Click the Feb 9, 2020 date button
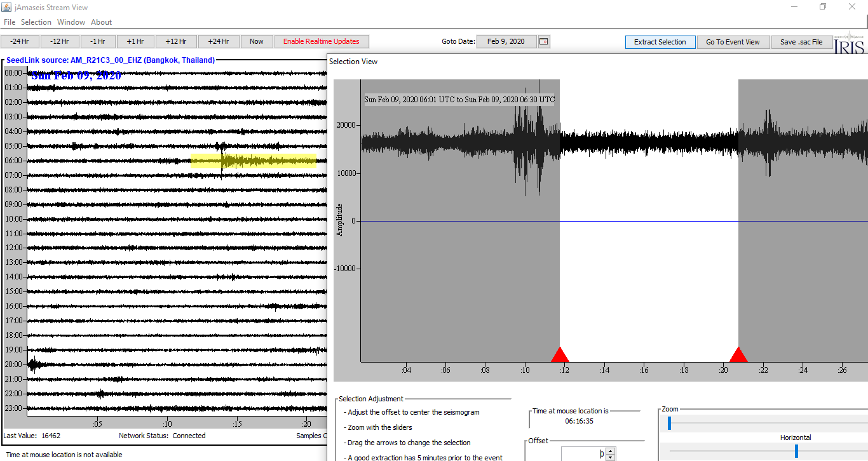This screenshot has height=461, width=868. pos(506,41)
